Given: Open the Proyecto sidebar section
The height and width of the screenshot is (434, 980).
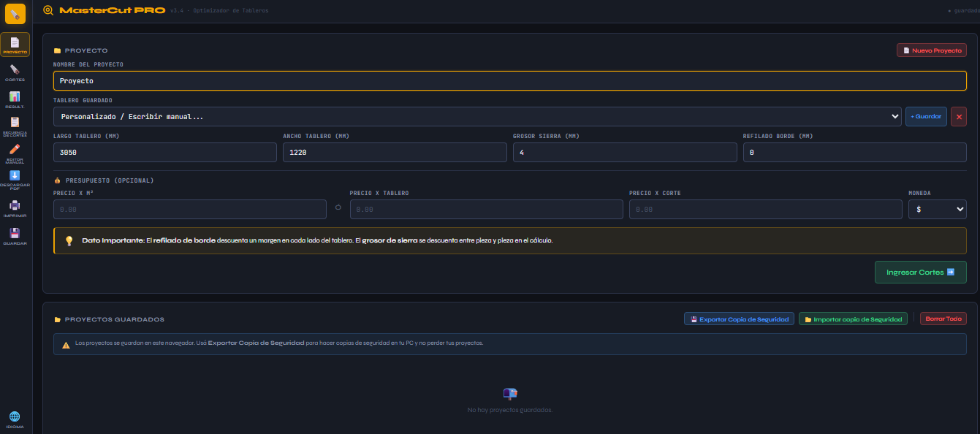Looking at the screenshot, I should [x=15, y=45].
